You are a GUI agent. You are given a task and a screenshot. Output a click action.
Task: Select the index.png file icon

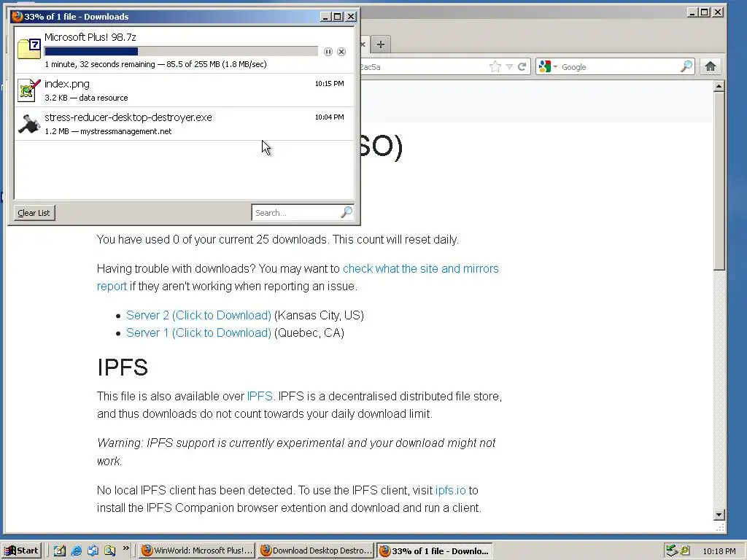(x=28, y=90)
